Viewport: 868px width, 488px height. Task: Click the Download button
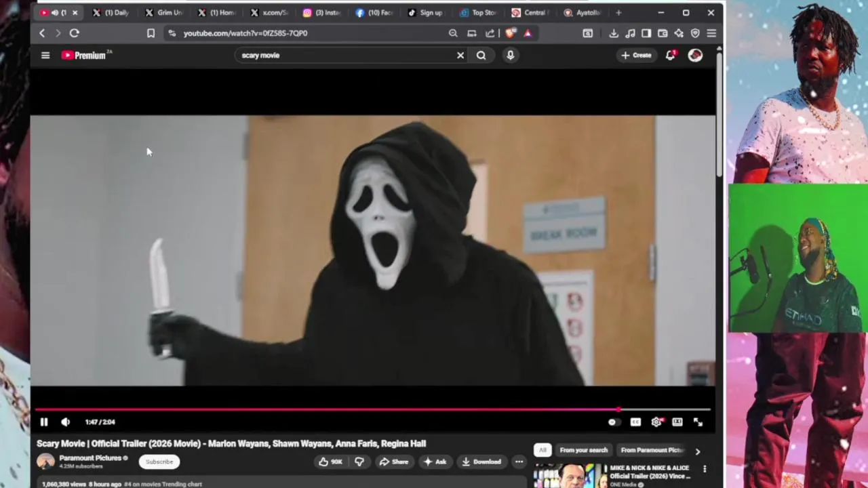[x=481, y=462]
